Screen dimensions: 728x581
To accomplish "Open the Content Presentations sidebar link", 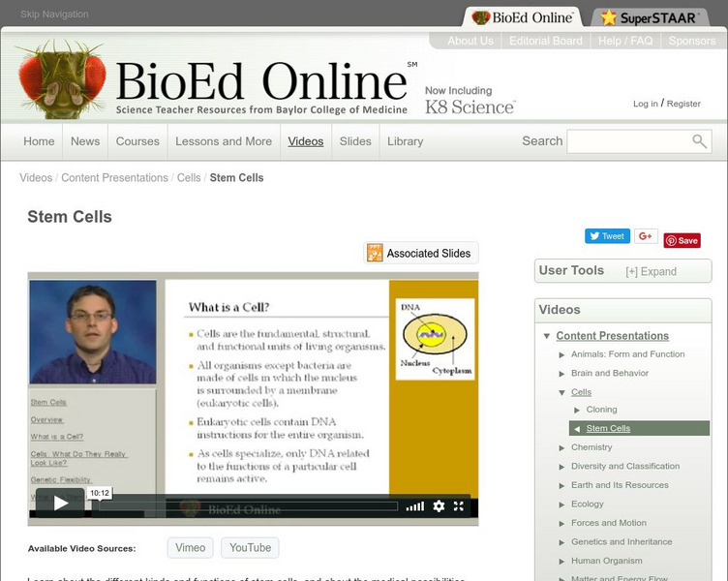I will [x=613, y=336].
